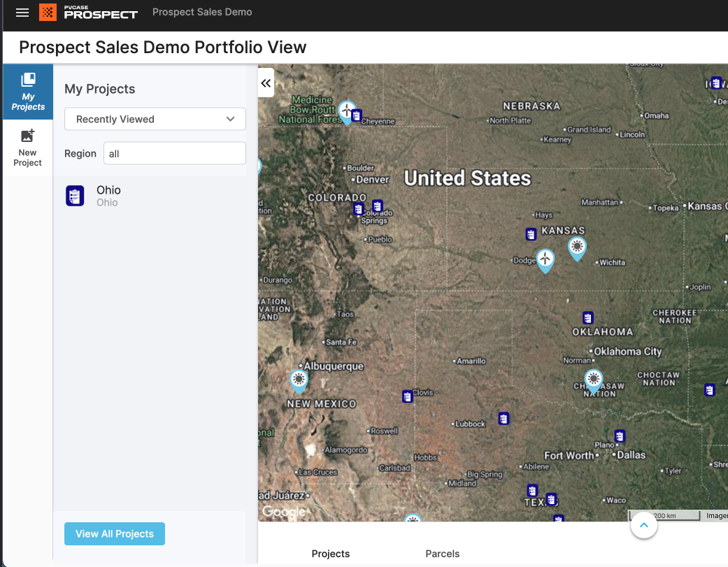728x567 pixels.
Task: Click the Region filter input field
Action: coord(174,153)
